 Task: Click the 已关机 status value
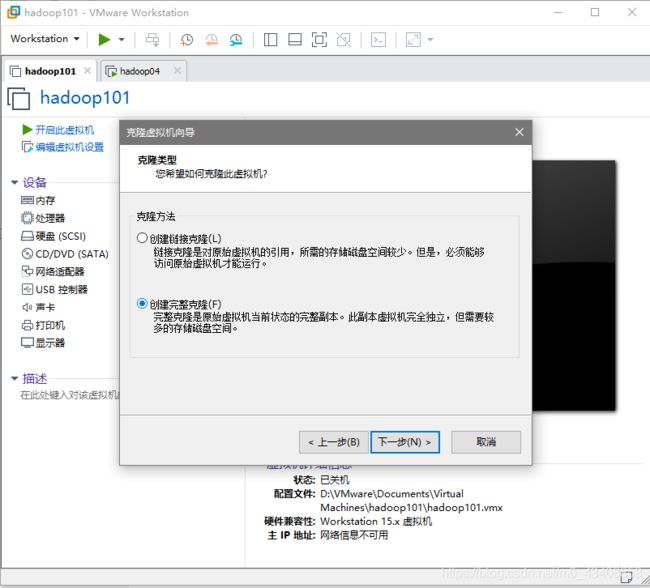tap(335, 480)
